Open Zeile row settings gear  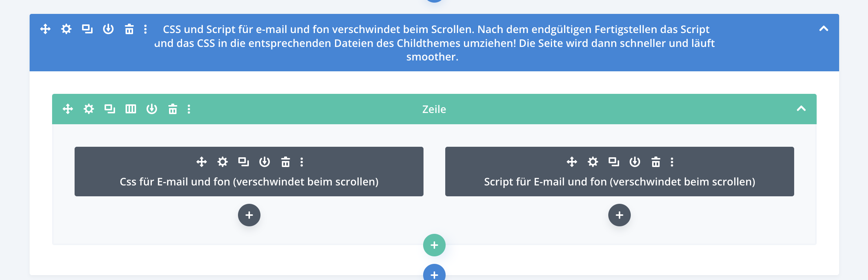tap(89, 109)
